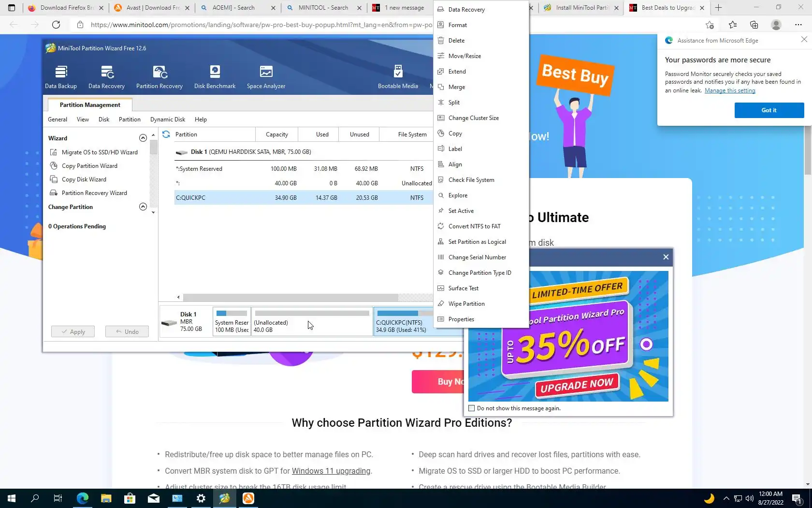The height and width of the screenshot is (508, 812).
Task: Select Extend partition option
Action: pos(481,72)
